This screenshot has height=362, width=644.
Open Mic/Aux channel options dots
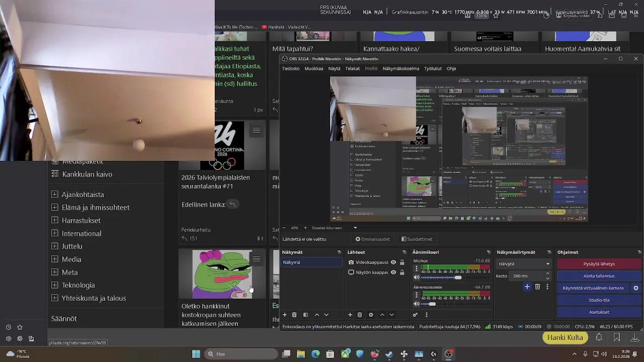[417, 269]
